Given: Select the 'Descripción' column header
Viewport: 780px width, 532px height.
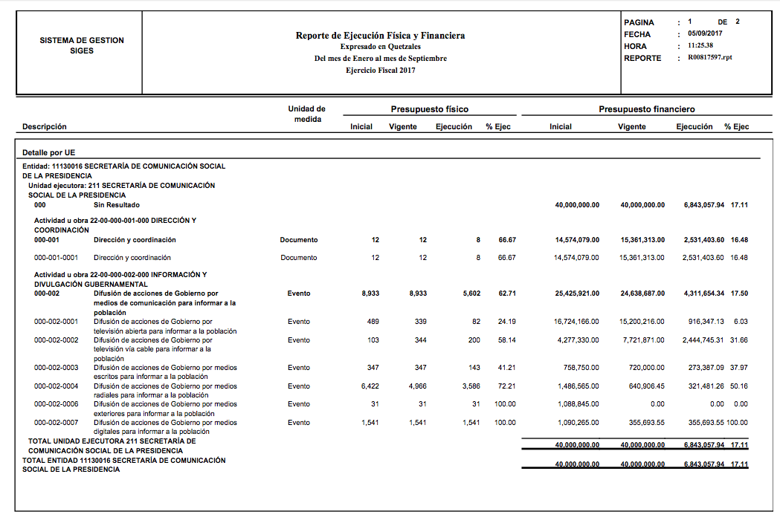Looking at the screenshot, I should [44, 127].
